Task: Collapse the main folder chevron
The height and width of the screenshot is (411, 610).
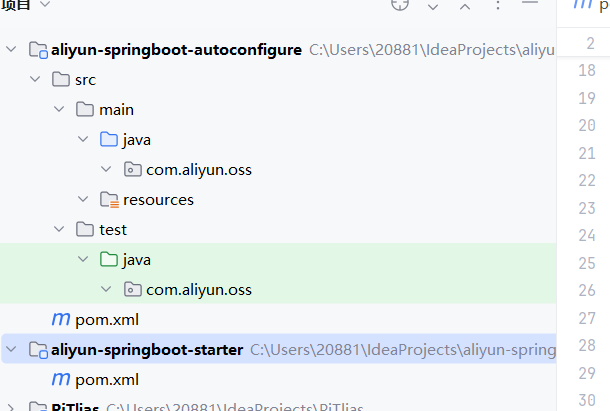Action: [x=60, y=110]
